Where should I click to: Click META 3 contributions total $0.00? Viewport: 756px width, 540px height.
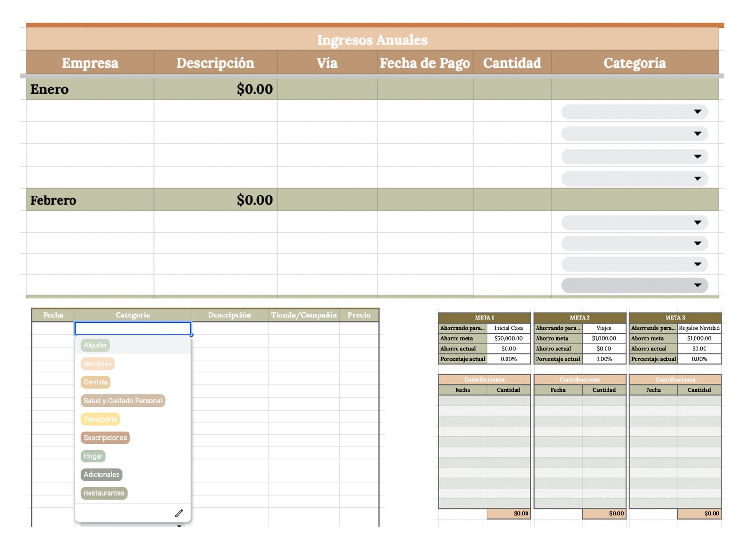699,513
